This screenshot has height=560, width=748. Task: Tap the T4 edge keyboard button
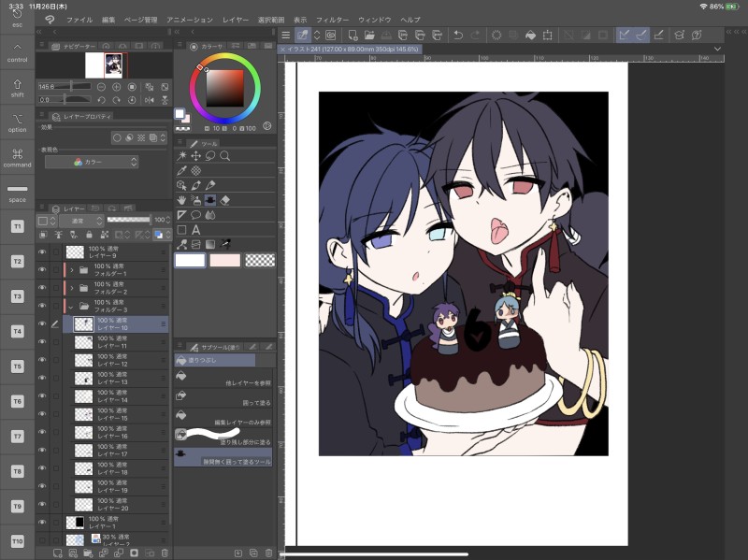coord(17,331)
